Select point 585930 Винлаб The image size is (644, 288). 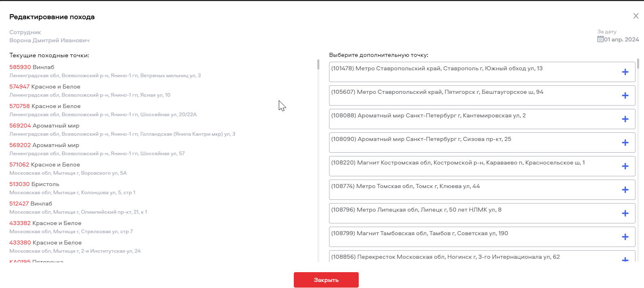[32, 67]
